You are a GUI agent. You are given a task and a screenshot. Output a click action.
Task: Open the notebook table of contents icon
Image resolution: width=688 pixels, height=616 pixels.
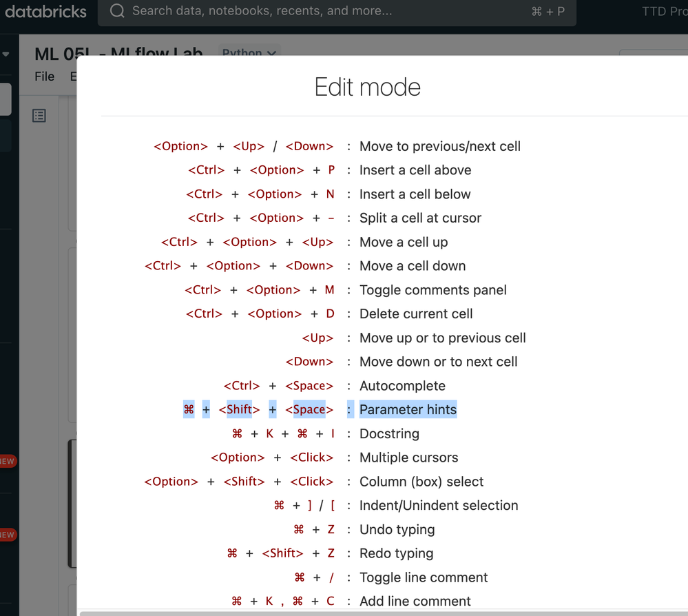coord(39,115)
